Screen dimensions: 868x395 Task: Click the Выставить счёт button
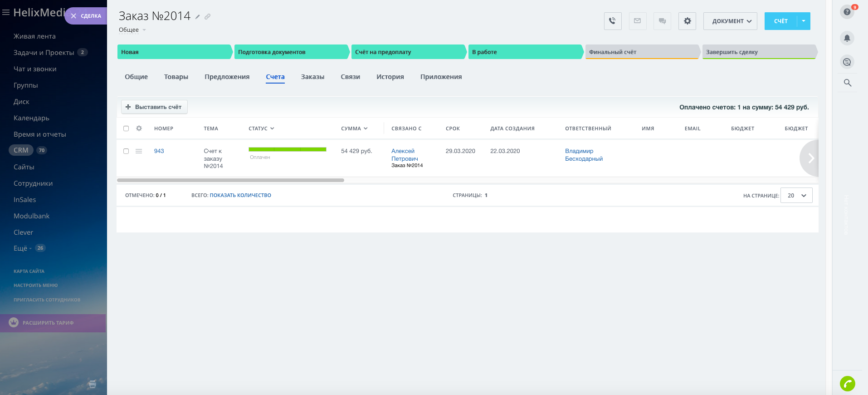(x=154, y=107)
